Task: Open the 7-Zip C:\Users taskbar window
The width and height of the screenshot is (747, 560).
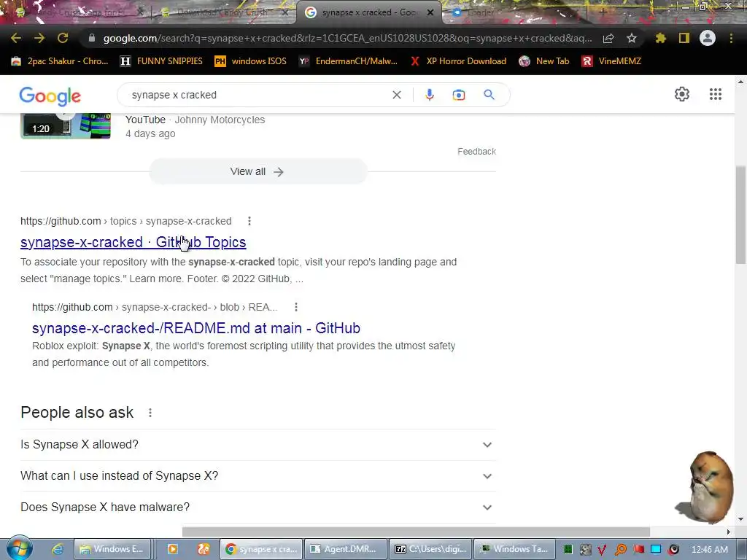Action: pos(430,549)
